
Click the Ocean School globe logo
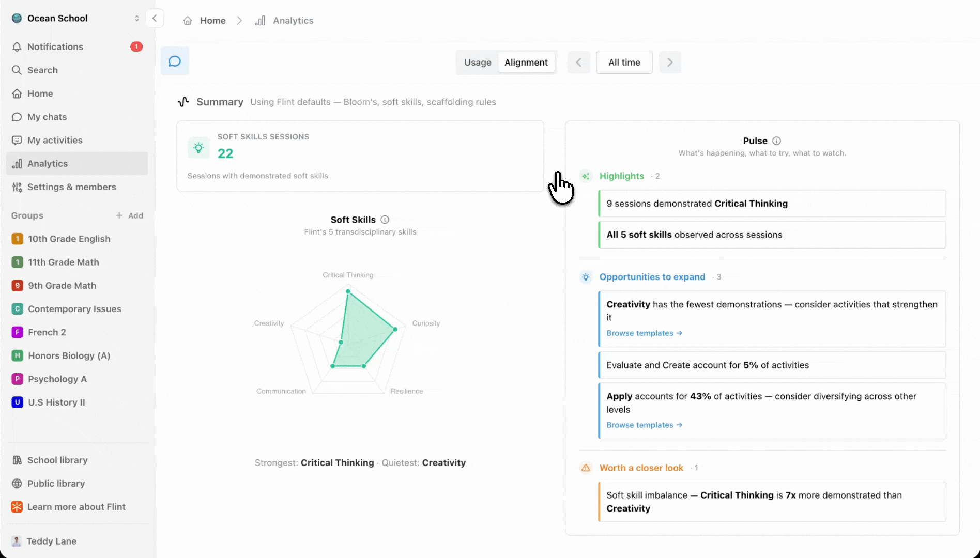coord(17,18)
